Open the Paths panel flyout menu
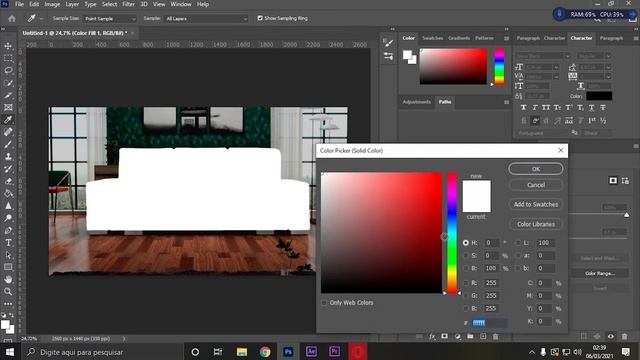 [507, 102]
